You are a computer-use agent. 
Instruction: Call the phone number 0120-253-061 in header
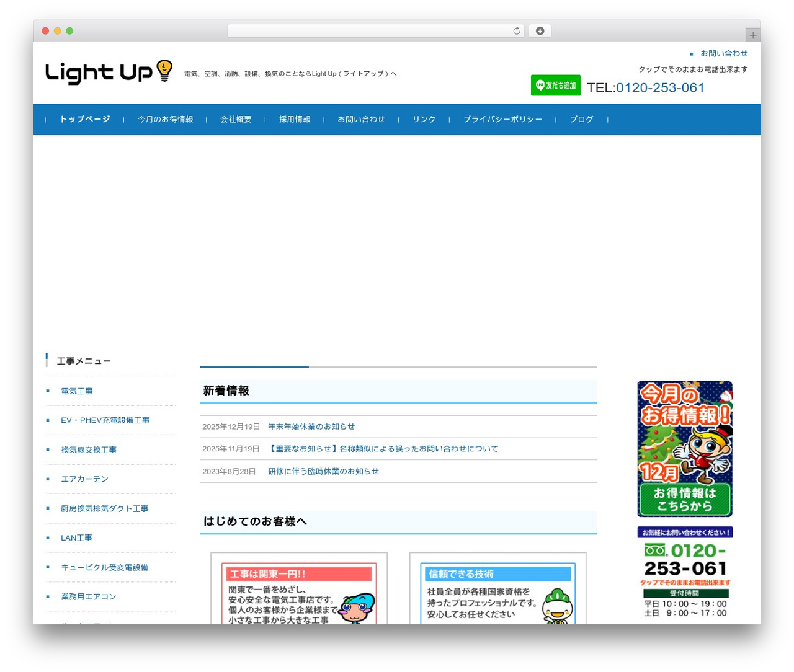pos(660,88)
